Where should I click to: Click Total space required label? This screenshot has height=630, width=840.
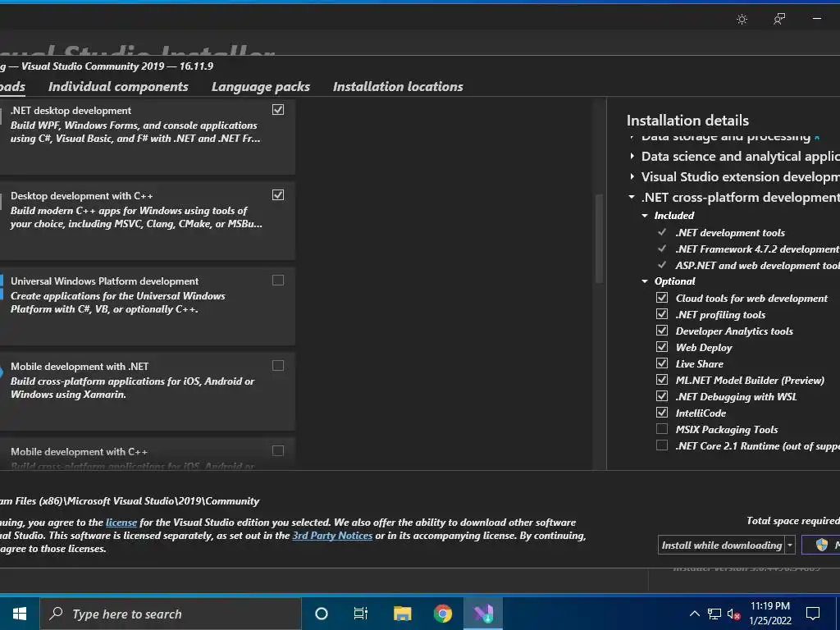pyautogui.click(x=793, y=521)
